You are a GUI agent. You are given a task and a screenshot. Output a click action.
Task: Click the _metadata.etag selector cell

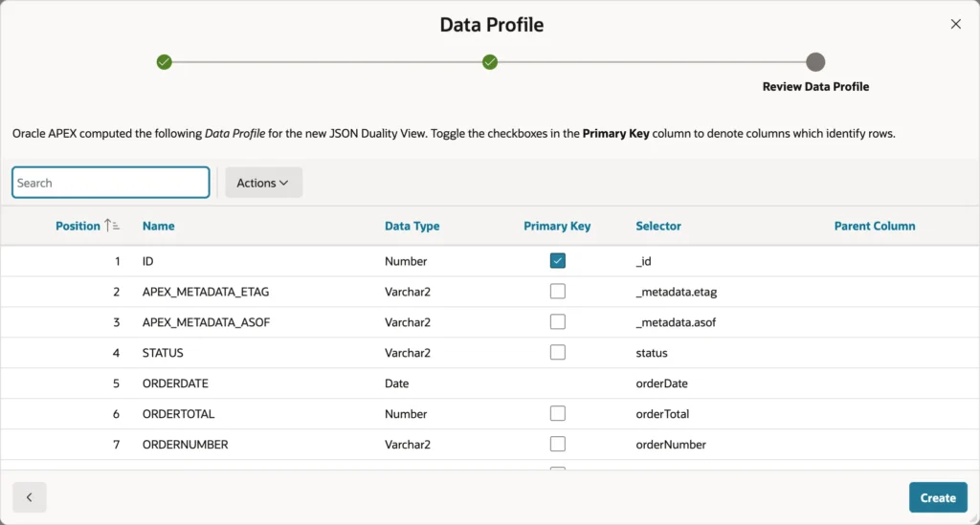tap(677, 292)
